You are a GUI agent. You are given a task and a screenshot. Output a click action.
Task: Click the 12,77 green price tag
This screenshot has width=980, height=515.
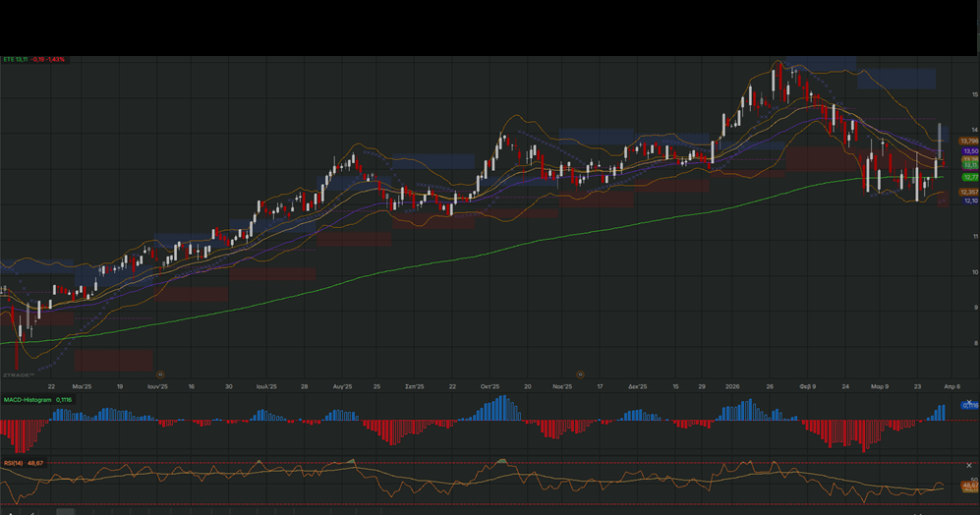[x=970, y=178]
